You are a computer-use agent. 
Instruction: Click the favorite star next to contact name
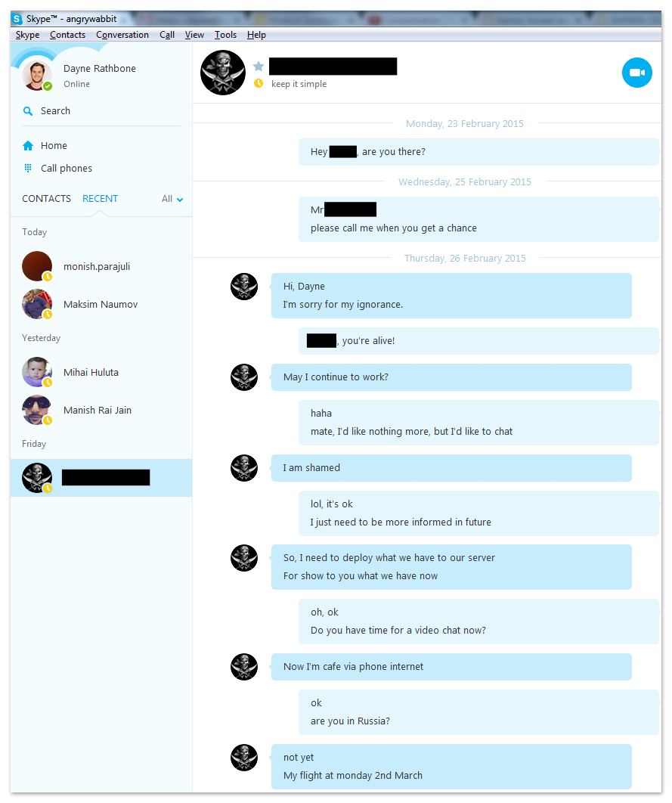[x=259, y=66]
